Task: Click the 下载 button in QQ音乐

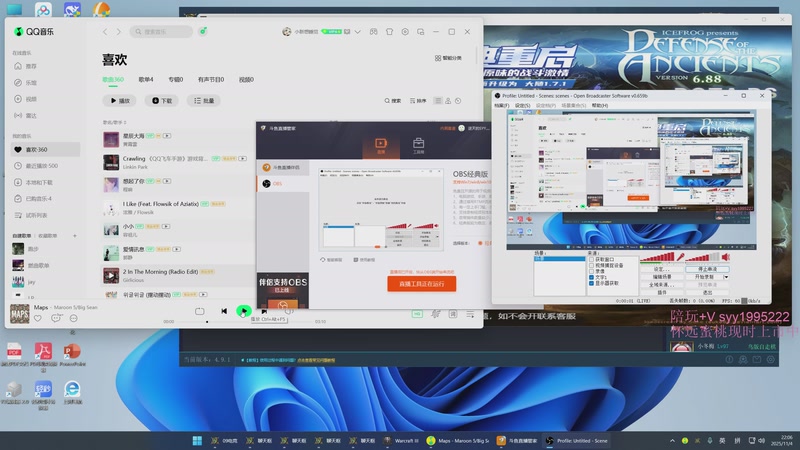Action: pos(162,101)
